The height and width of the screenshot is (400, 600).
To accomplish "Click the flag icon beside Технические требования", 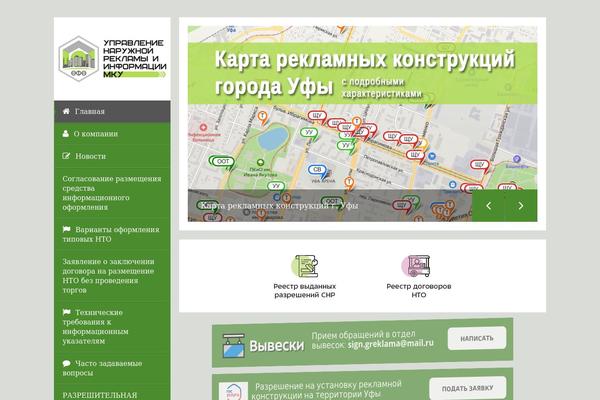I will point(67,312).
